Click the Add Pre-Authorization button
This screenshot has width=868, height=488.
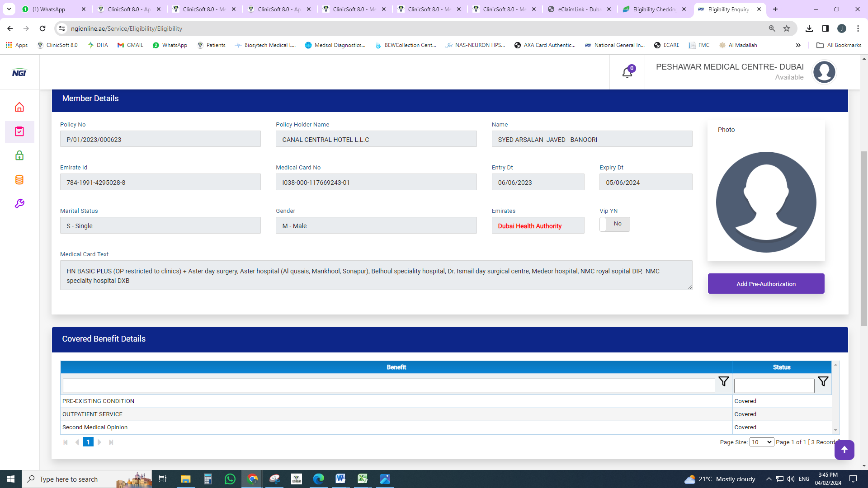click(x=766, y=284)
